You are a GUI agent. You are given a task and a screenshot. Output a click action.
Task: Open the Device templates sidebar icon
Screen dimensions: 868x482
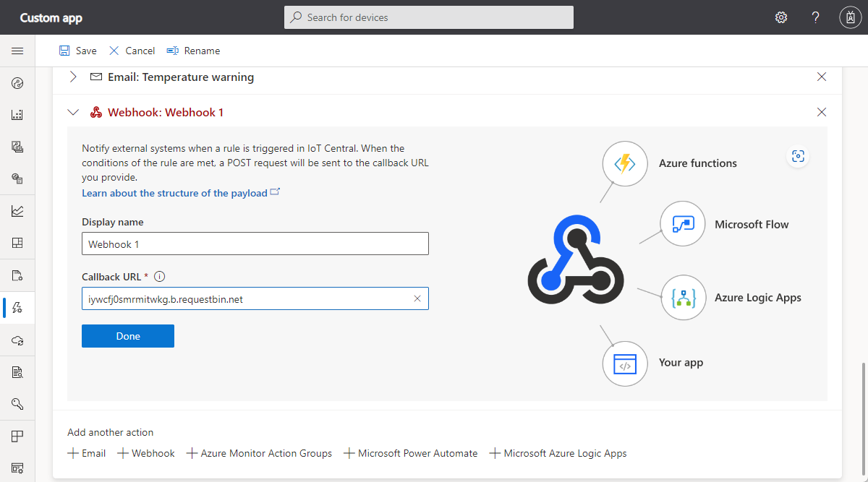[17, 178]
